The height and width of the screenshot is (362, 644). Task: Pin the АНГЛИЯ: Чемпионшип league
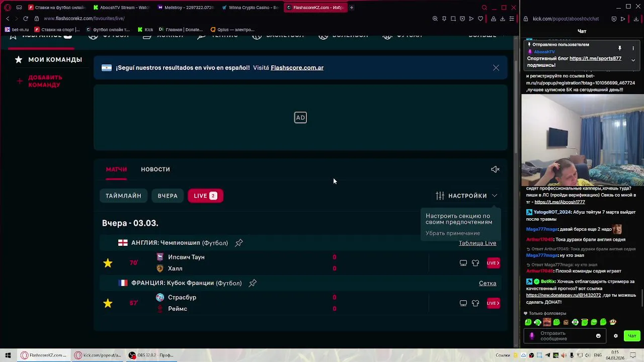click(239, 243)
